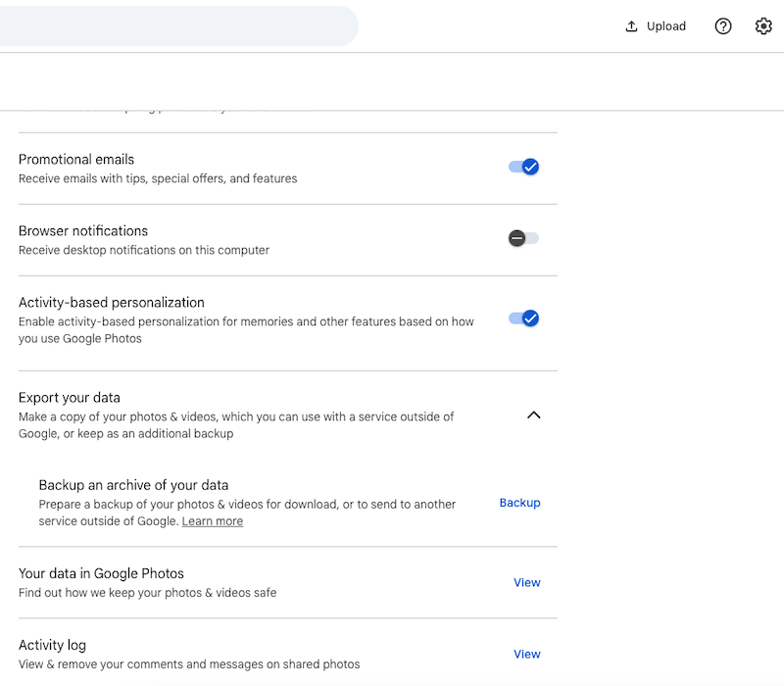Select the Activity log heading
Image resolution: width=784 pixels, height=686 pixels.
point(53,645)
